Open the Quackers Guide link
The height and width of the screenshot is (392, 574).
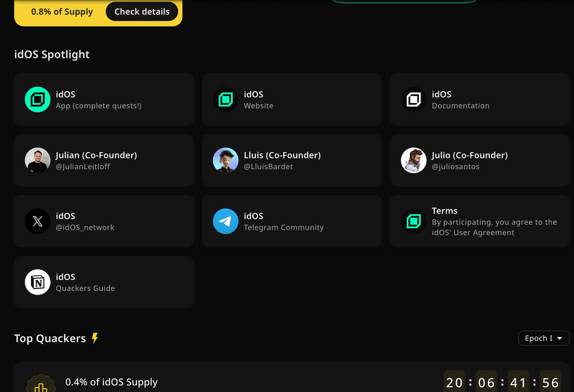[x=85, y=288]
